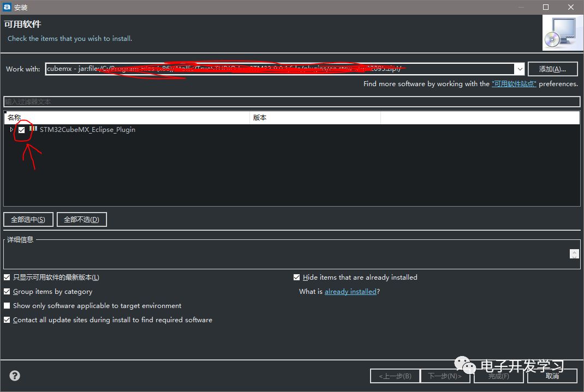Sort by the 版本 column header

click(x=315, y=118)
